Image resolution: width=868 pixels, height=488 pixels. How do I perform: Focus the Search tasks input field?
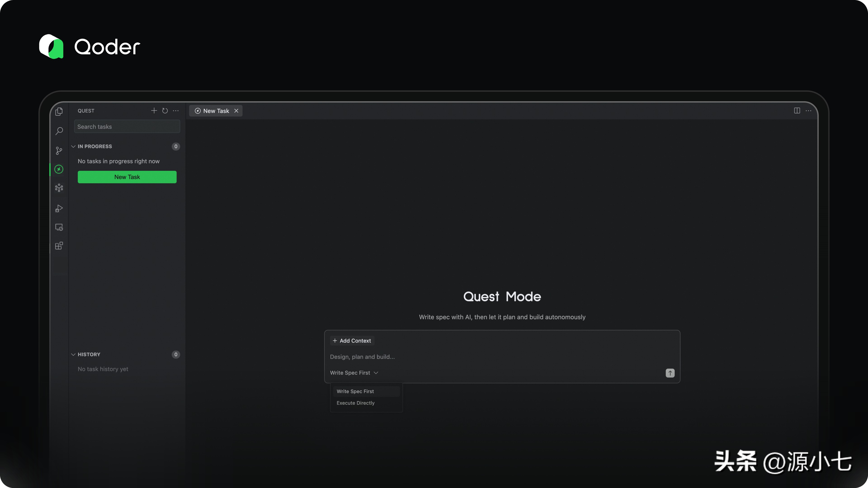coord(127,127)
